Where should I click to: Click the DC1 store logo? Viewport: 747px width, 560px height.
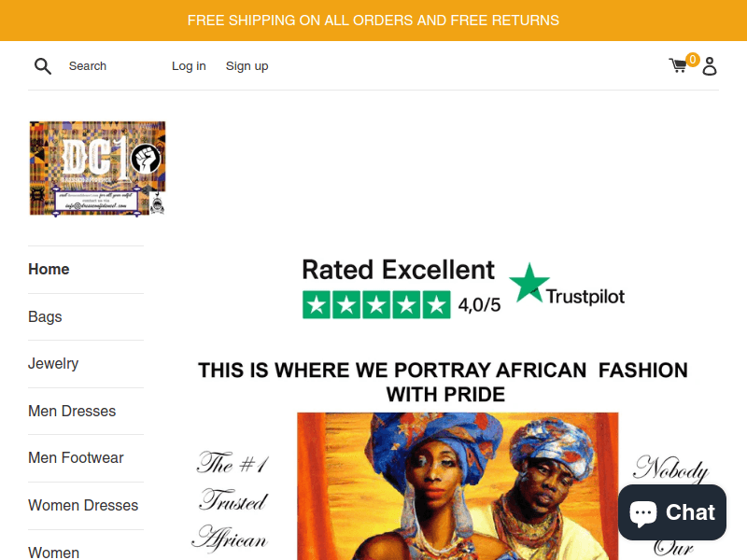(x=97, y=168)
